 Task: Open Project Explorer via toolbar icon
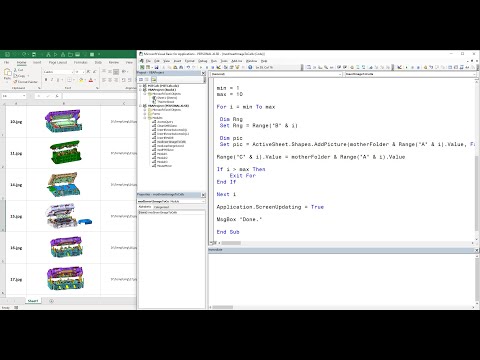pyautogui.click(x=226, y=67)
